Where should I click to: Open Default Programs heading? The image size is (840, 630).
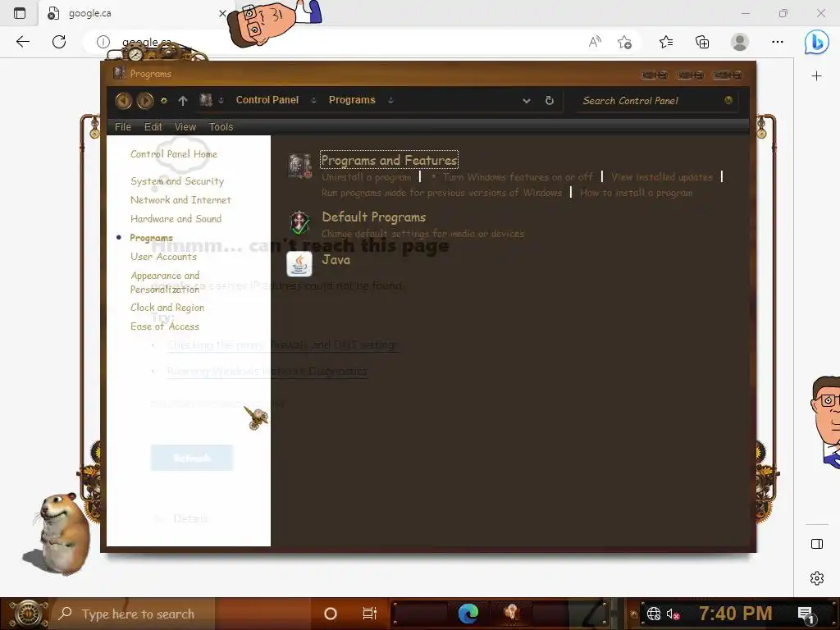pos(373,217)
